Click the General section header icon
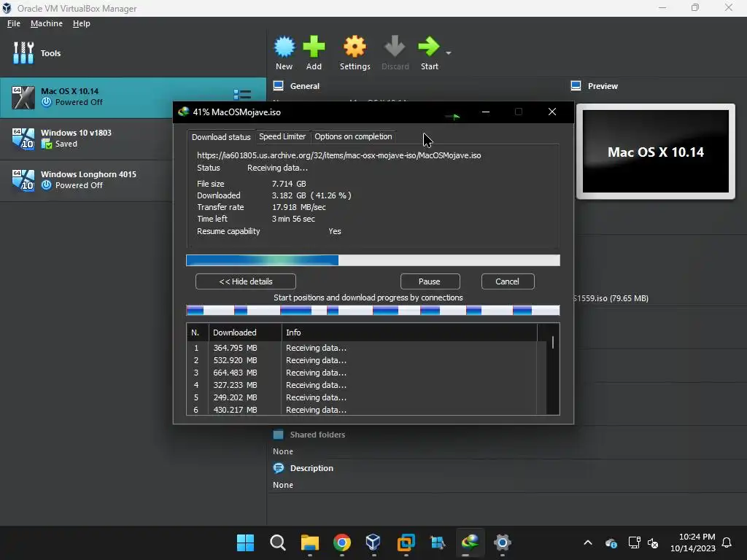747x560 pixels. (278, 86)
